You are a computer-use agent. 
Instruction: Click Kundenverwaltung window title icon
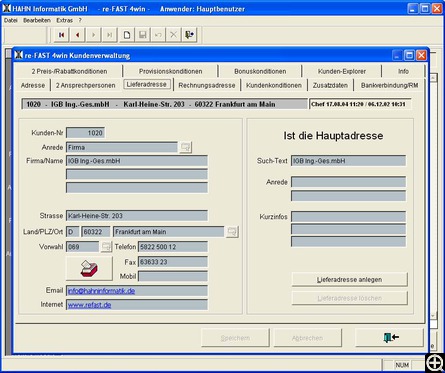click(x=19, y=55)
